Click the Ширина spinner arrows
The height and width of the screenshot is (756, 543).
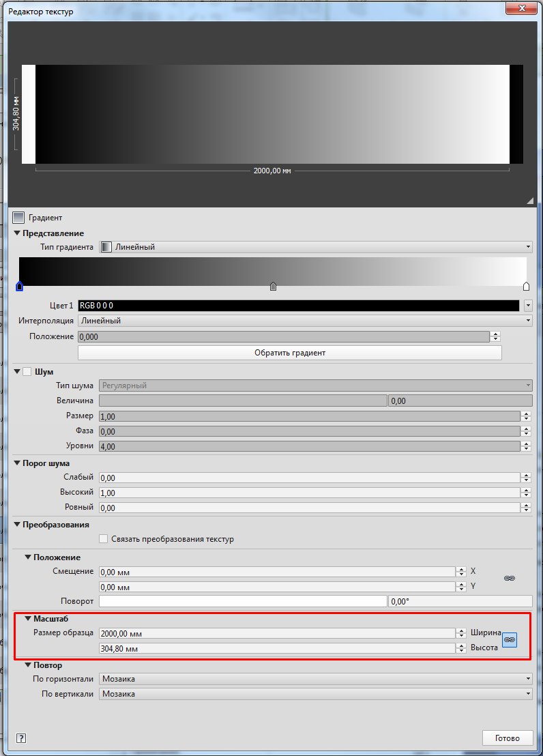[x=461, y=634]
